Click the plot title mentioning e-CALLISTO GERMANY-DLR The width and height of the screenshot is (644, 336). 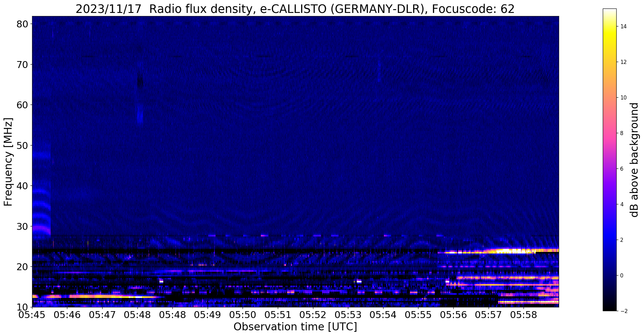tap(295, 9)
